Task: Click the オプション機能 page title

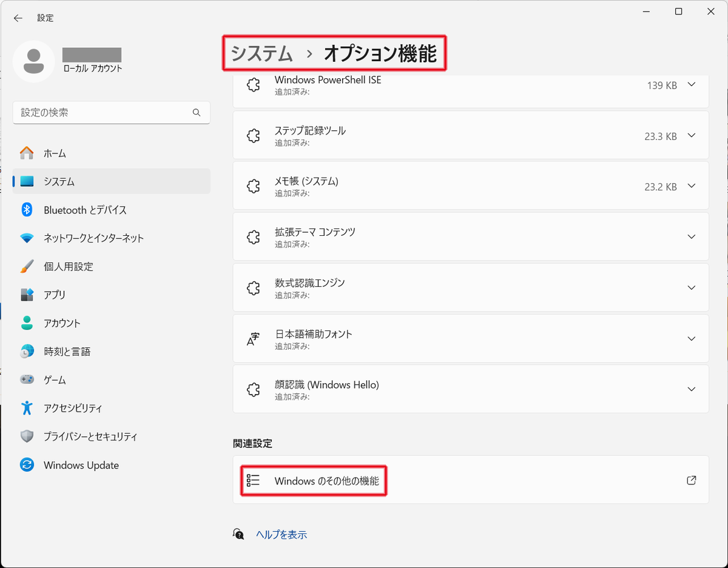Action: (380, 54)
